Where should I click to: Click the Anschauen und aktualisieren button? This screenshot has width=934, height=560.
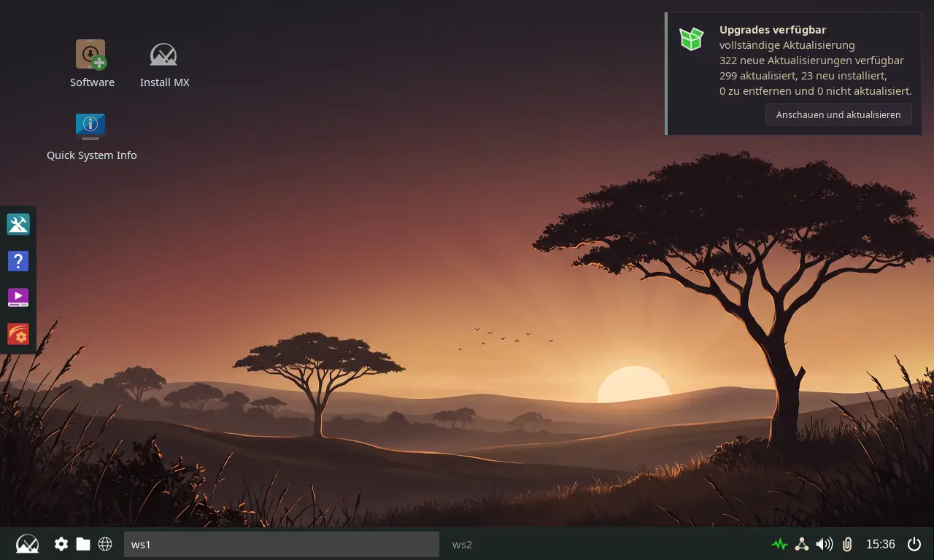tap(838, 114)
